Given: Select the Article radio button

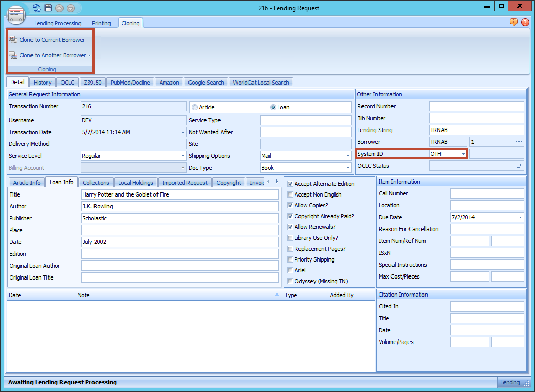Looking at the screenshot, I should click(195, 108).
